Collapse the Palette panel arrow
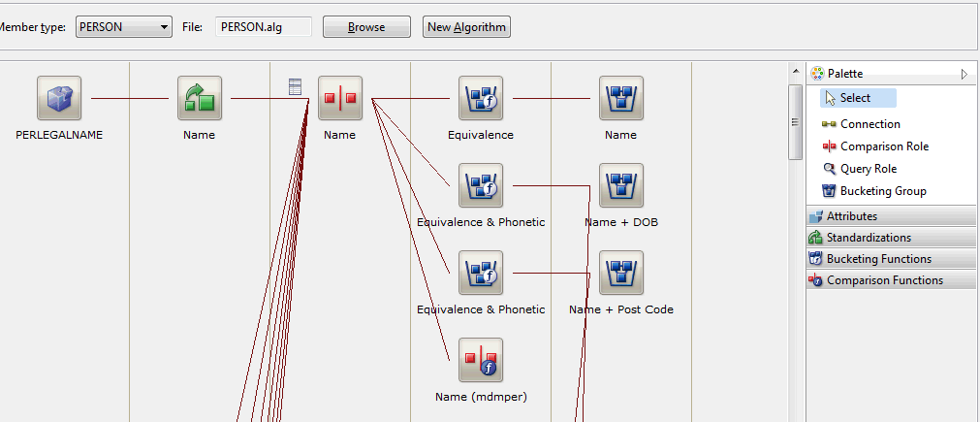This screenshot has height=422, width=980. click(964, 74)
